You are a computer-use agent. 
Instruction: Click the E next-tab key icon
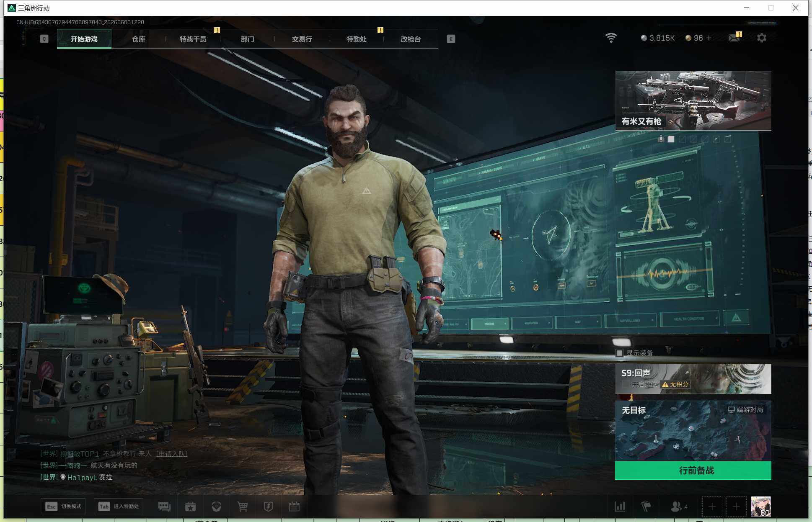tap(451, 39)
